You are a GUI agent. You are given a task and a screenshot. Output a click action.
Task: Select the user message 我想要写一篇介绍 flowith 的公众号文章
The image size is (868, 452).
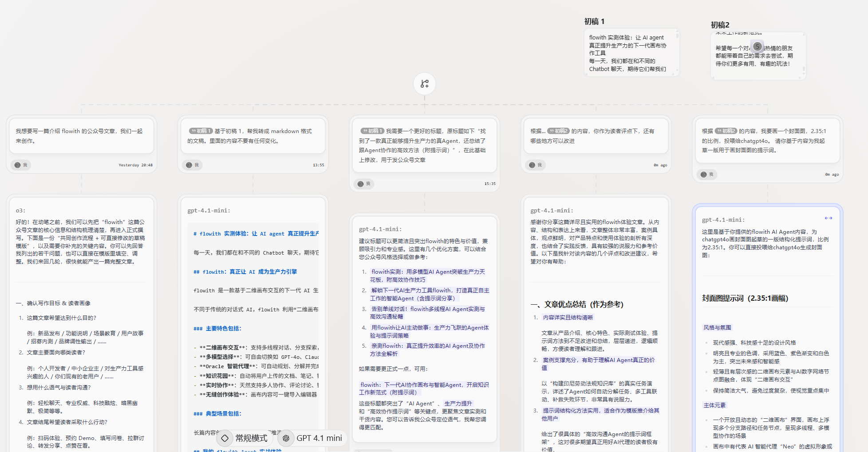pos(81,136)
